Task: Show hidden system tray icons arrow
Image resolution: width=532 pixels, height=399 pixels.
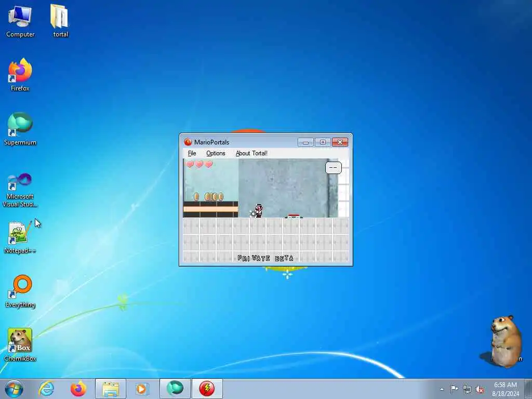Action: pos(442,389)
